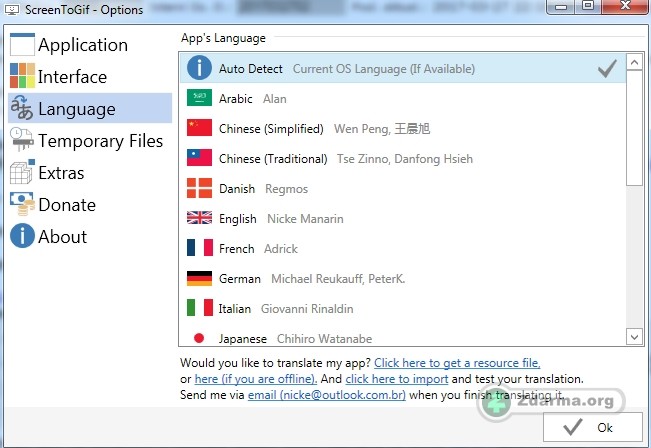Click the Chinese Traditional flag icon
The width and height of the screenshot is (651, 448).
point(199,157)
